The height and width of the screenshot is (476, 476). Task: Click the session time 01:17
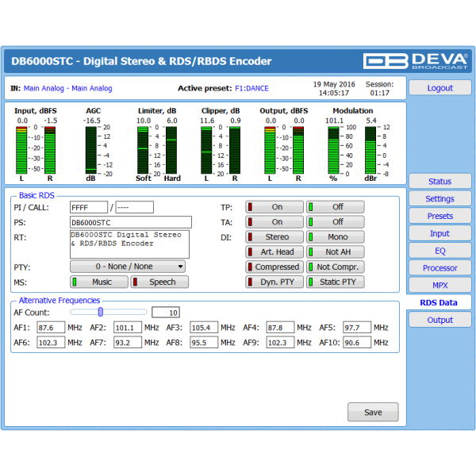click(x=379, y=93)
